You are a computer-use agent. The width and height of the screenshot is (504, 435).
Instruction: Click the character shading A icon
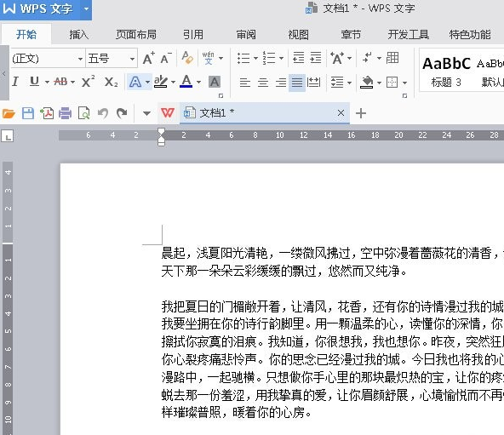(x=215, y=82)
